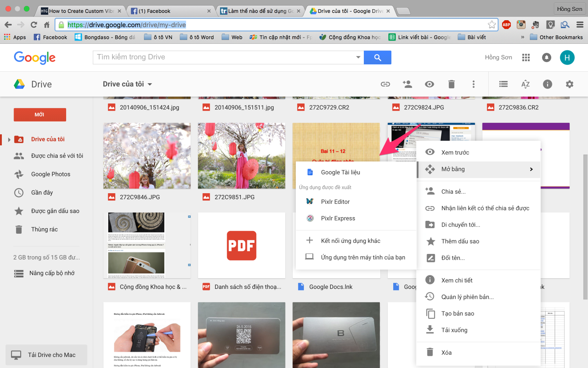This screenshot has height=368, width=588.
Task: Open details with the info icon
Action: point(547,84)
